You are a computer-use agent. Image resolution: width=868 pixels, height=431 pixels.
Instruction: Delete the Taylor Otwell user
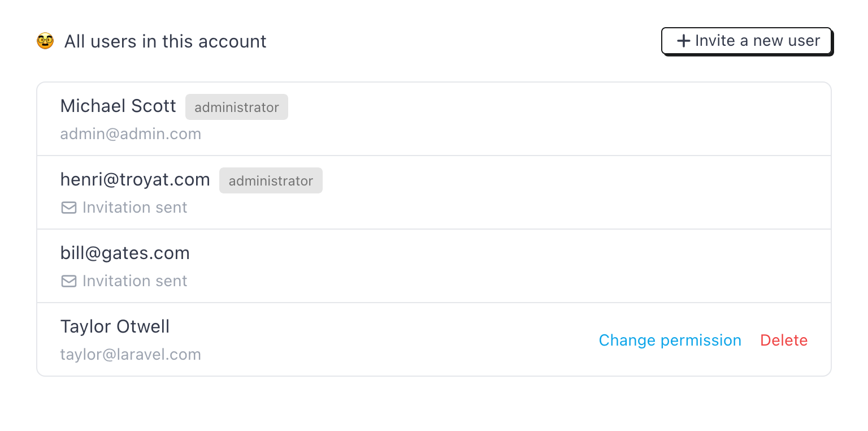pos(784,341)
